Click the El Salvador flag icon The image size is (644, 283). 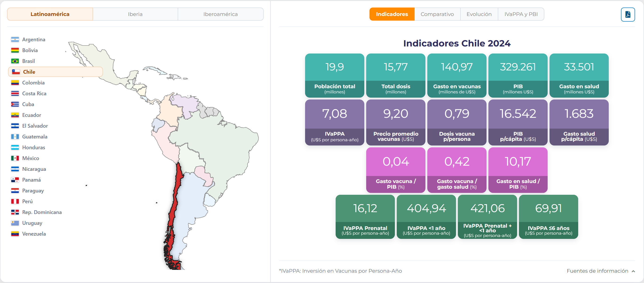coord(15,126)
